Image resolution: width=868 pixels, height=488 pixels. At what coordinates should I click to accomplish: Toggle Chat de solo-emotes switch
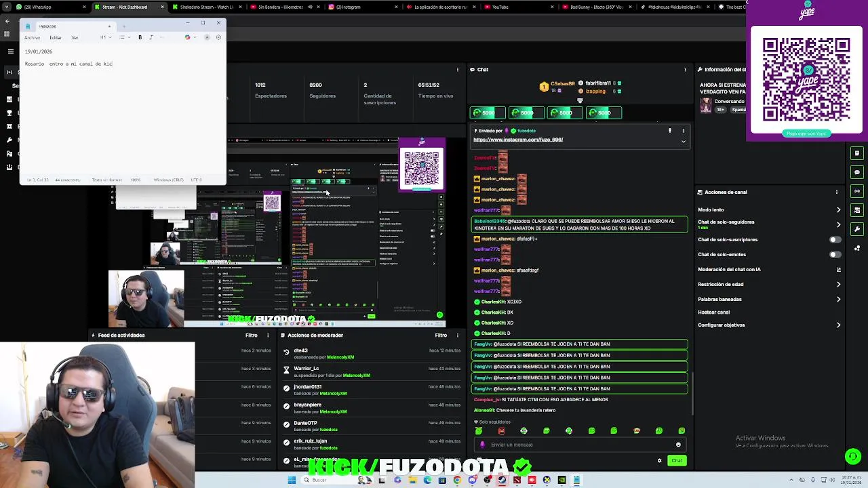[835, 254]
